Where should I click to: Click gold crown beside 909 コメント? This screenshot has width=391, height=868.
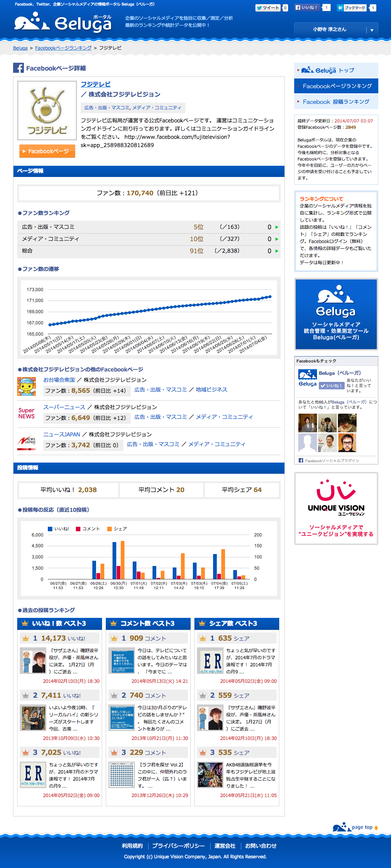tap(114, 638)
